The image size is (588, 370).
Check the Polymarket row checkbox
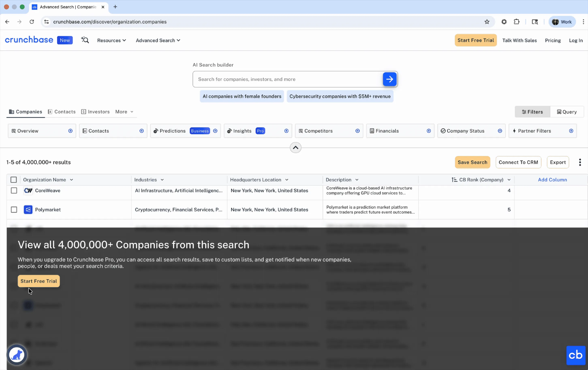[x=14, y=210]
